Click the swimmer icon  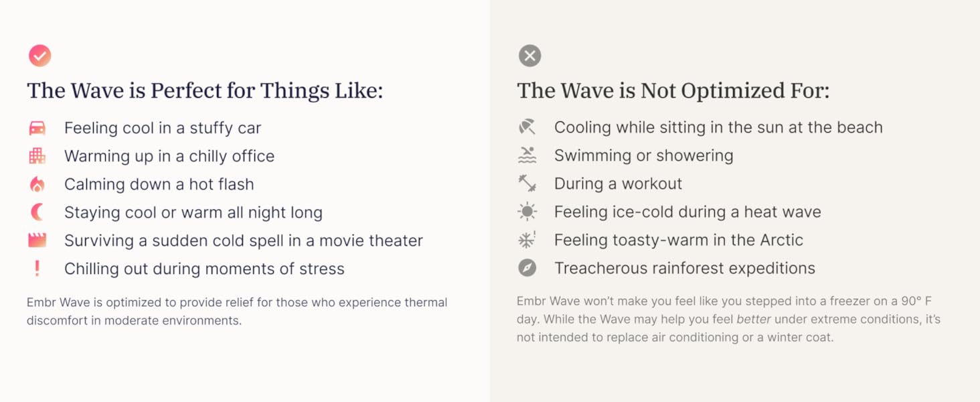pos(527,155)
